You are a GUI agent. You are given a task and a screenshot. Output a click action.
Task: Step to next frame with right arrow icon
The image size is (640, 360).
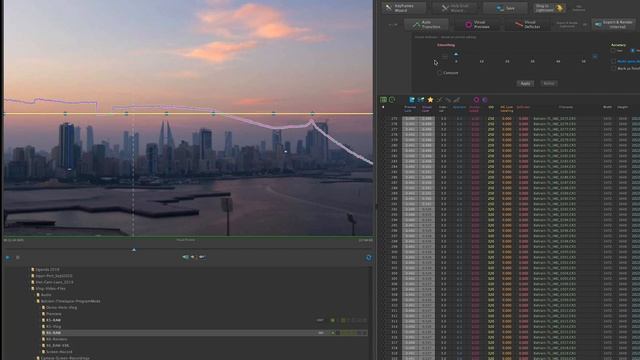[202, 257]
